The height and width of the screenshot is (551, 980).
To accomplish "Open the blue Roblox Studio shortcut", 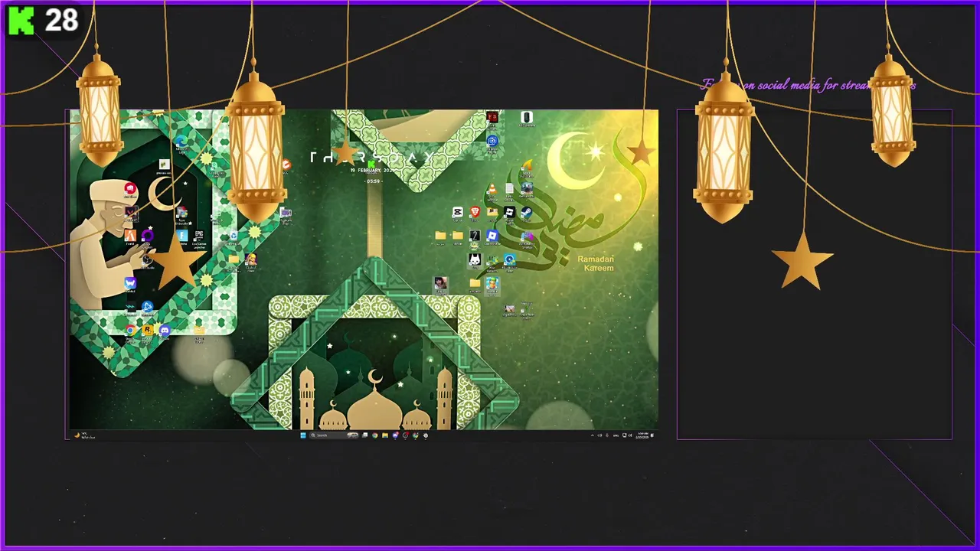I will (x=492, y=236).
